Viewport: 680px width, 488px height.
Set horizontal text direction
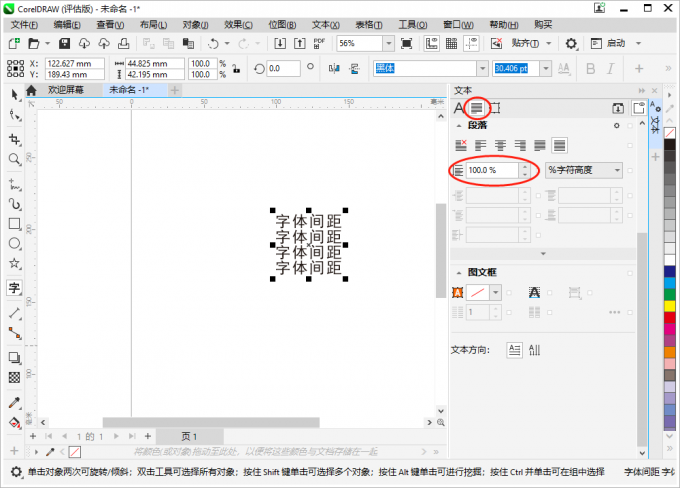tap(514, 350)
